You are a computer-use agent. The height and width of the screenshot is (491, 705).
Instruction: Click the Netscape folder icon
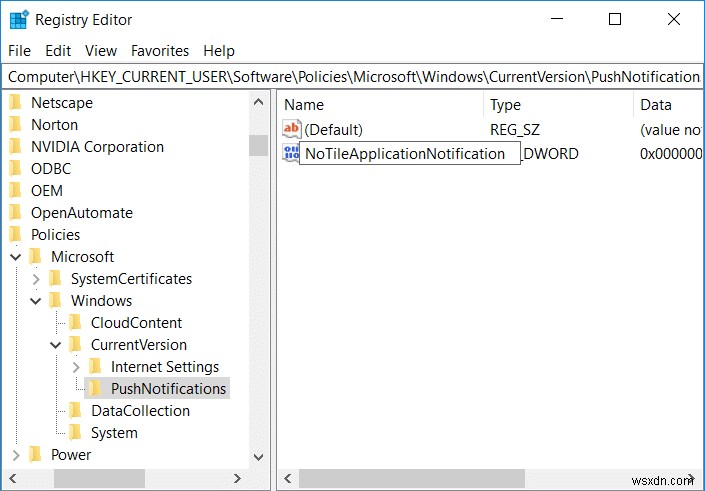(15, 103)
